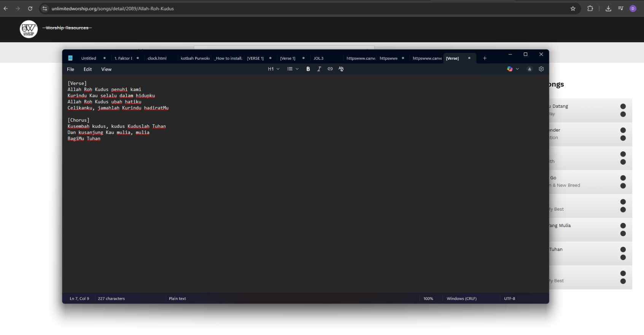The height and width of the screenshot is (335, 644).
Task: Switch to the clock.html tab
Action: pos(157,58)
